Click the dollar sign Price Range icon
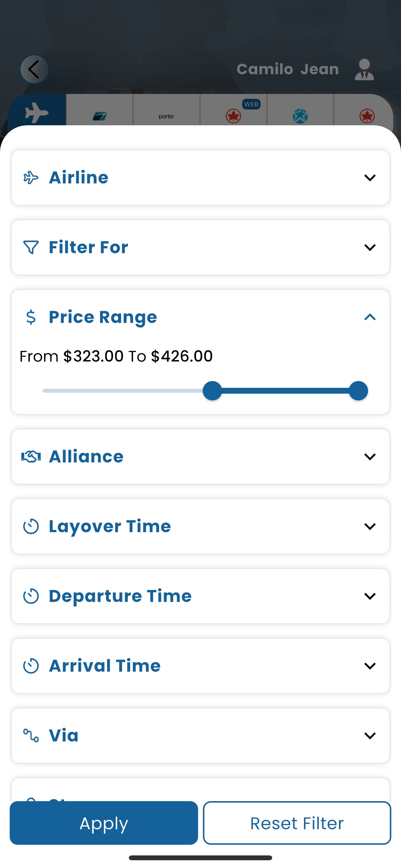The height and width of the screenshot is (868, 401). (x=31, y=317)
